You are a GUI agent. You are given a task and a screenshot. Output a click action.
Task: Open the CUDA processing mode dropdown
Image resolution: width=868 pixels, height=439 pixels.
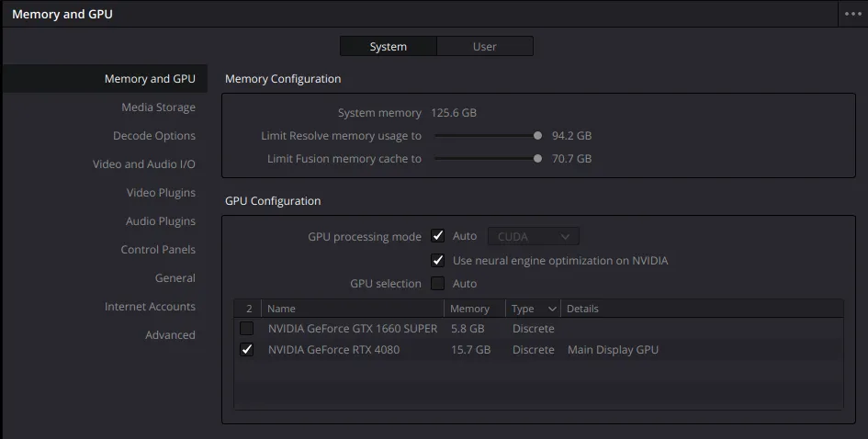pyautogui.click(x=533, y=237)
